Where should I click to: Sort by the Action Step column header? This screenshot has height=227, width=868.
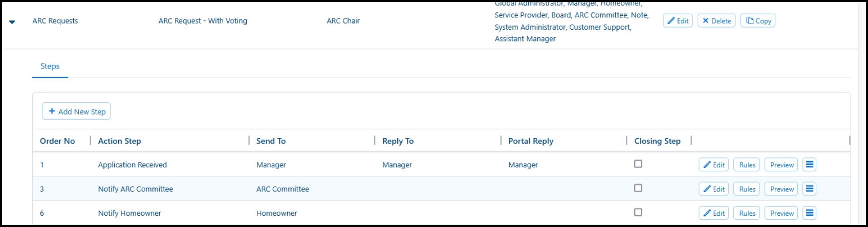[119, 141]
